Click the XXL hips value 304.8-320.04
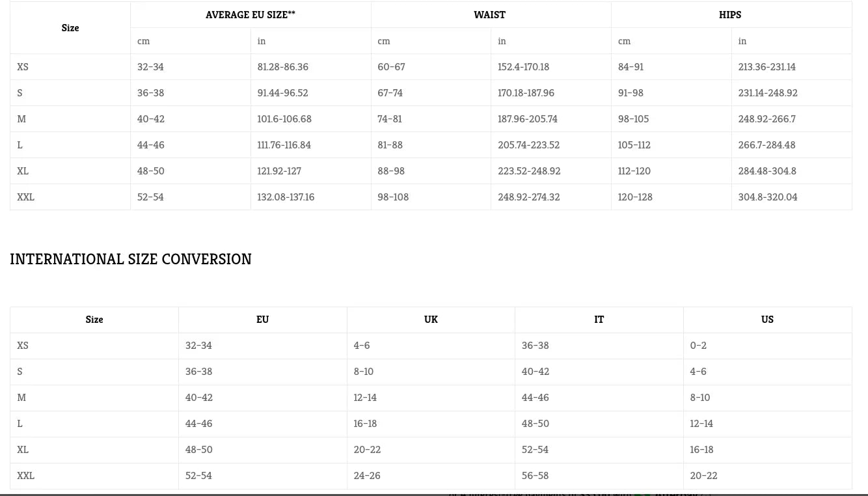The width and height of the screenshot is (868, 496). (768, 197)
